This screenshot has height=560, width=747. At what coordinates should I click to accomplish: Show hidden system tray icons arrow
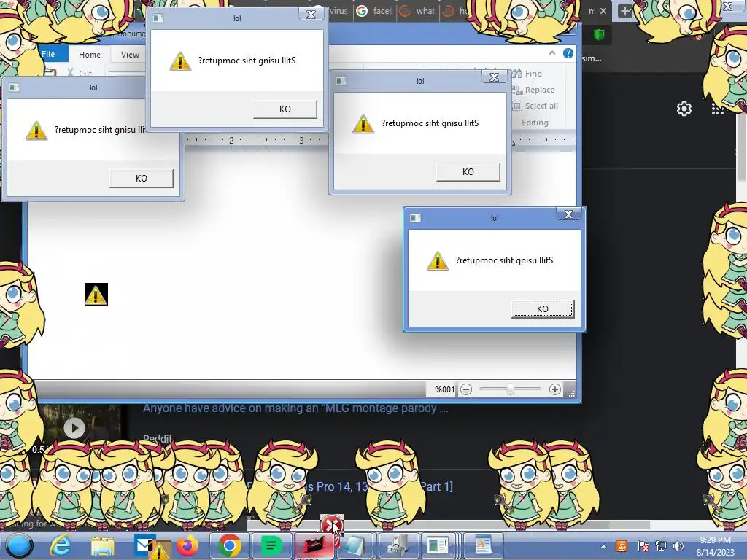[x=603, y=546]
